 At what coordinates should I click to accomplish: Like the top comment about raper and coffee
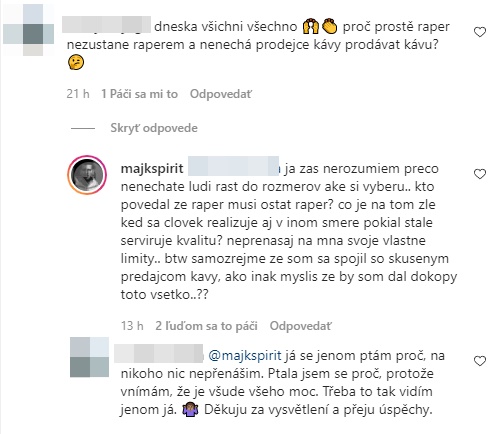[x=480, y=32]
